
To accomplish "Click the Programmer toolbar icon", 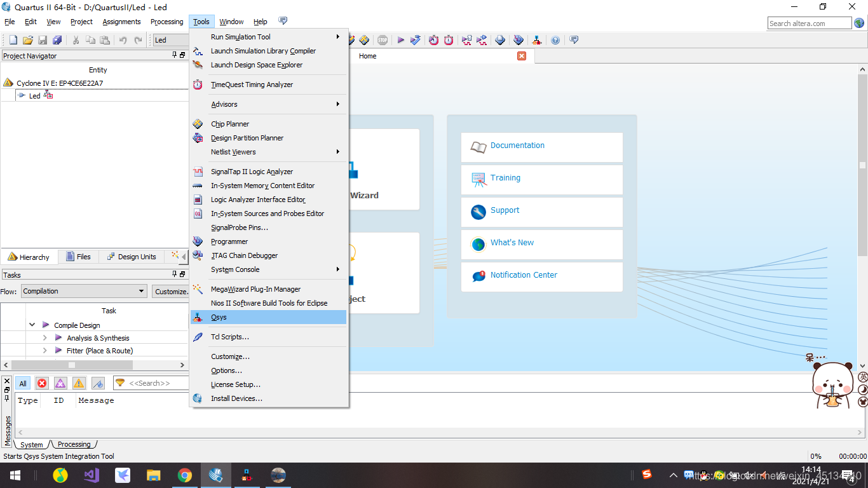I will click(x=519, y=40).
